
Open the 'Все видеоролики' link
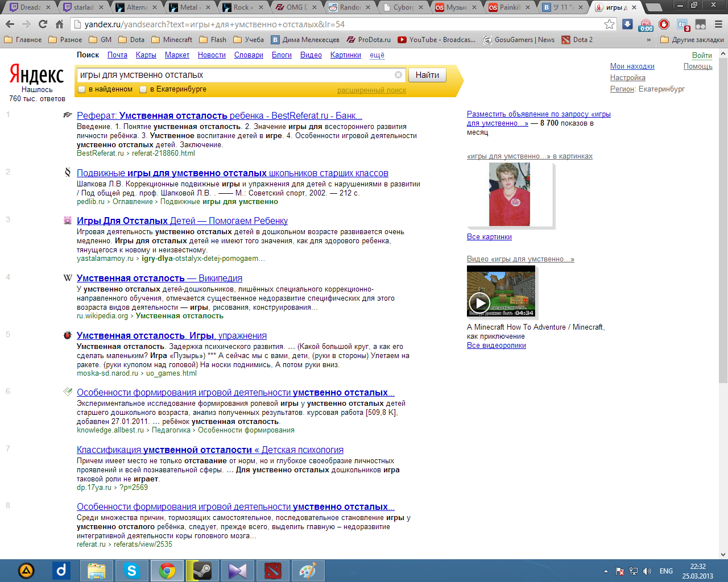pos(496,345)
